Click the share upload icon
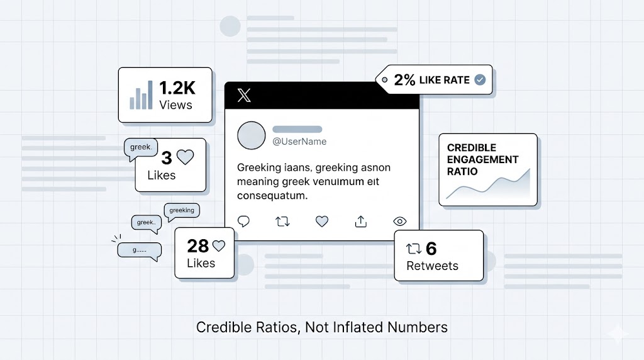This screenshot has width=644, height=360. click(x=361, y=221)
